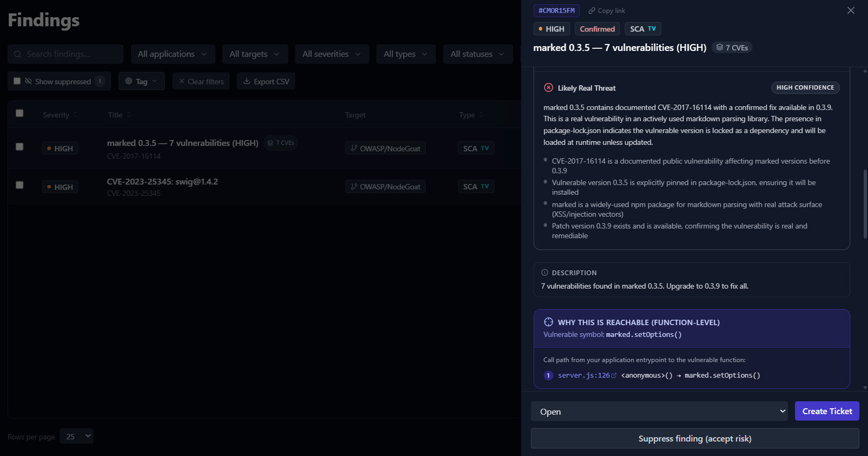Image resolution: width=868 pixels, height=456 pixels.
Task: Click OWASP/NodeGoat target in marked row
Action: click(x=385, y=148)
